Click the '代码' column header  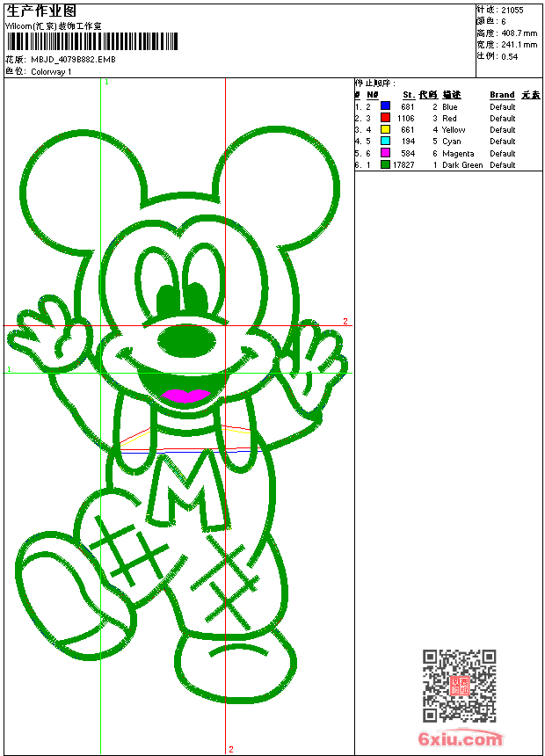click(428, 95)
